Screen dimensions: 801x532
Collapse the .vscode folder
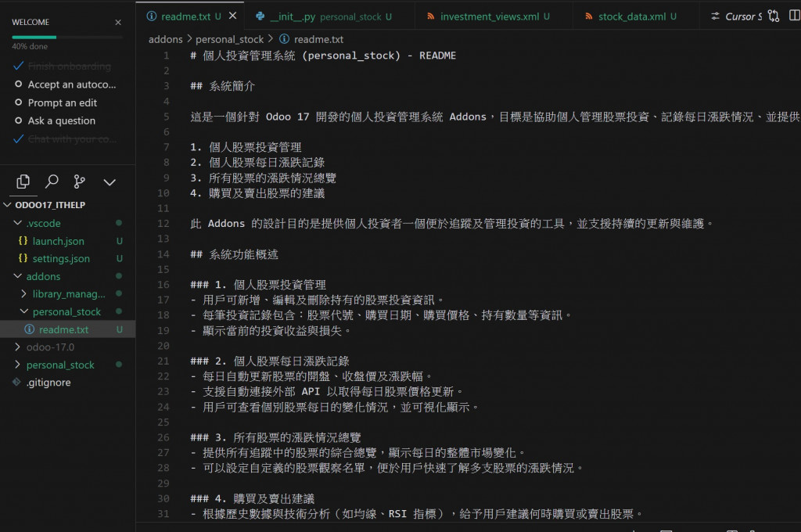(67, 223)
